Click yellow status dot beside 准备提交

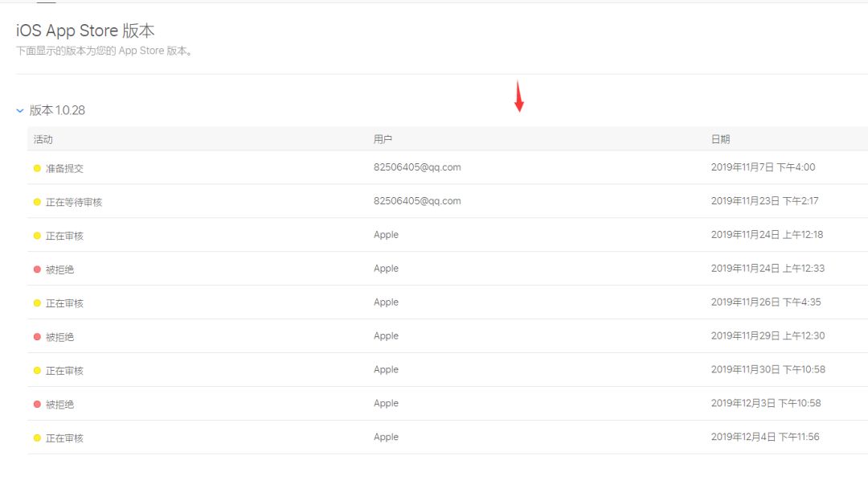(37, 168)
